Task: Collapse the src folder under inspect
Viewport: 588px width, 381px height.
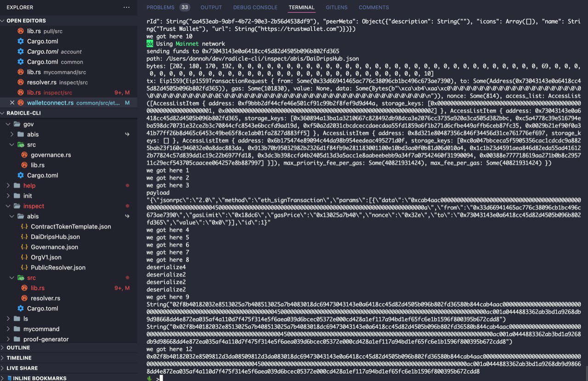Action: click(x=12, y=278)
